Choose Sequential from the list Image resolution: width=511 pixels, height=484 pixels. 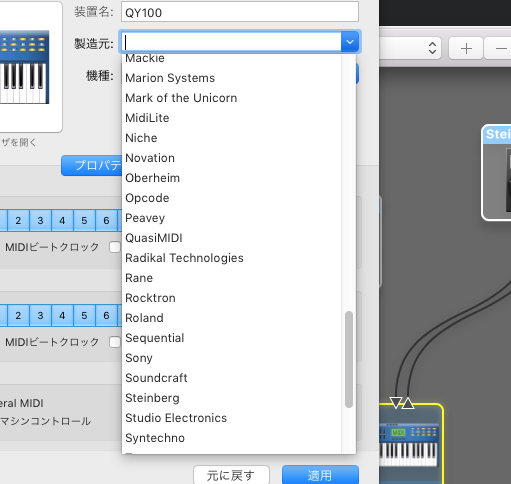click(x=232, y=338)
